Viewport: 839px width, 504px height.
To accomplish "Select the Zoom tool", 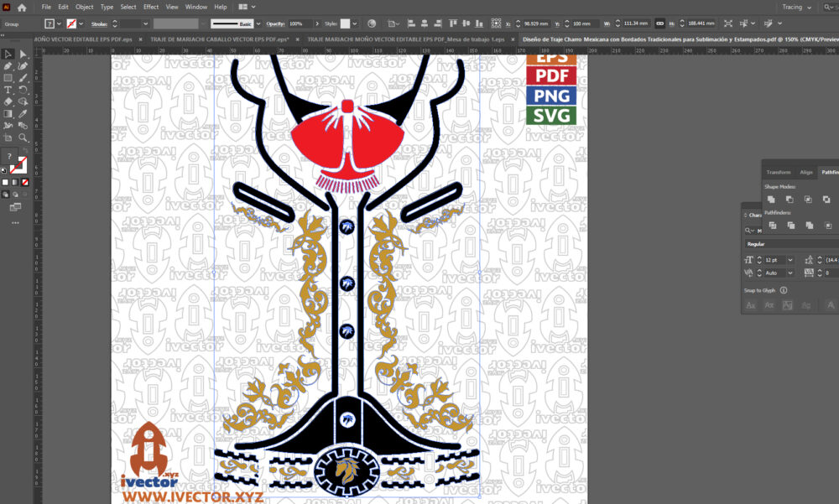I will pos(23,138).
